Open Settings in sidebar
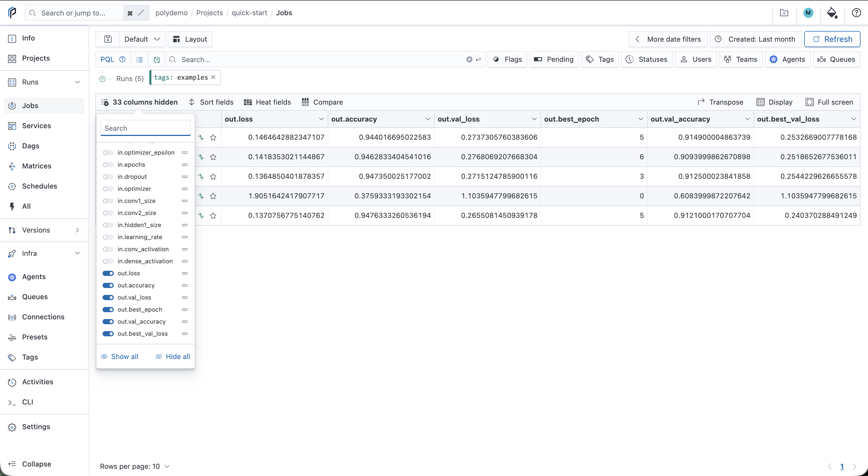 [x=45, y=427]
